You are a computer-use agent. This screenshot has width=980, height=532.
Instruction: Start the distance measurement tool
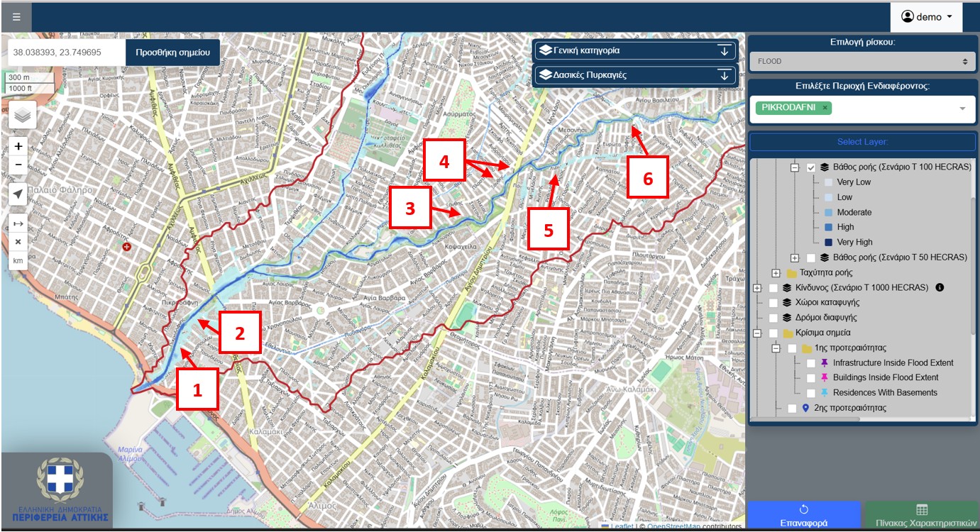(18, 223)
